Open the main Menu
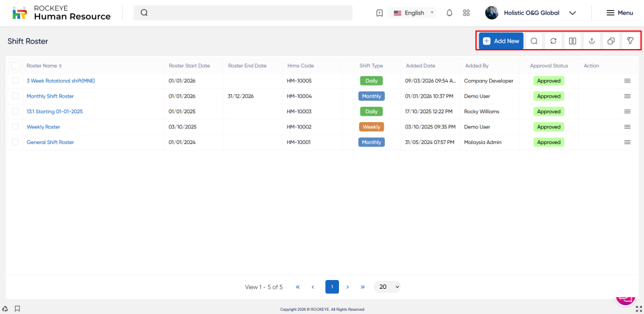Viewport: 644px width, 314px height. pyautogui.click(x=619, y=13)
